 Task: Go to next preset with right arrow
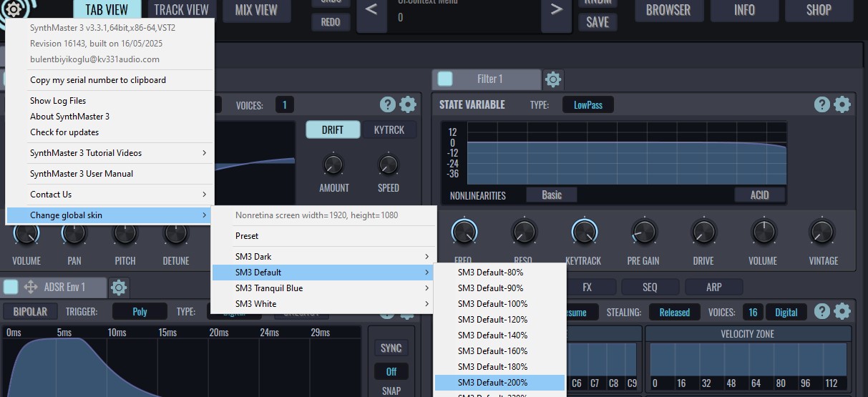coord(557,10)
